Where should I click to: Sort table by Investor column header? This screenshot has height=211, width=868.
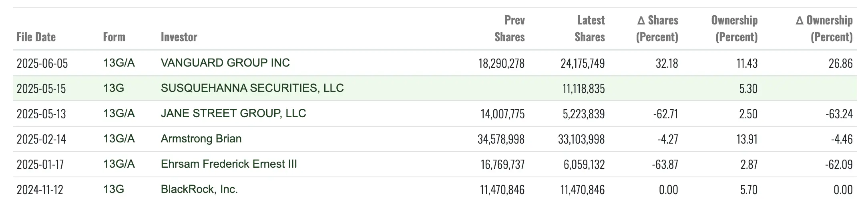[179, 37]
